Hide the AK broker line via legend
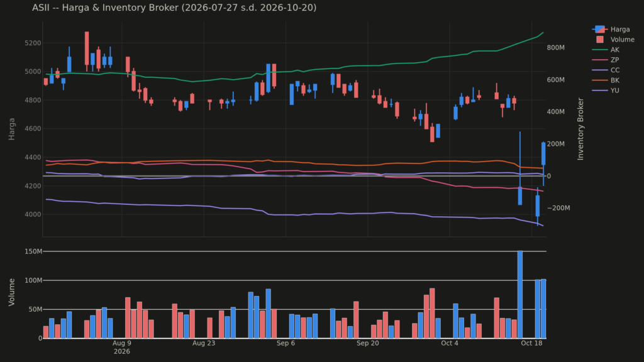 pyautogui.click(x=606, y=50)
